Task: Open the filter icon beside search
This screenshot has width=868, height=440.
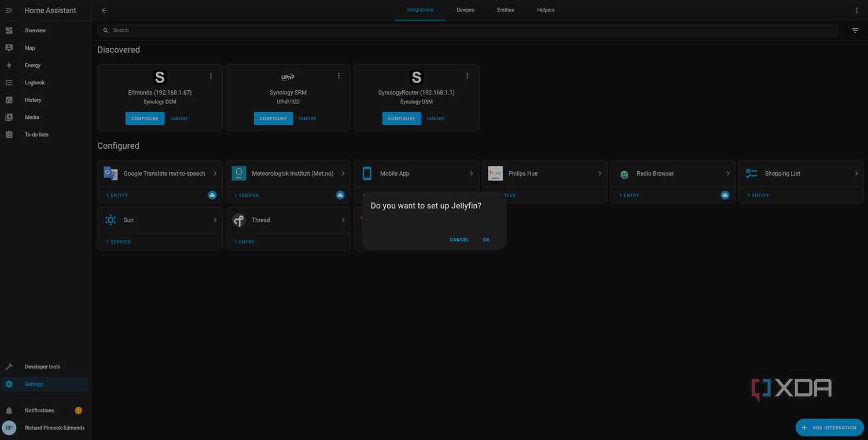Action: pyautogui.click(x=855, y=31)
